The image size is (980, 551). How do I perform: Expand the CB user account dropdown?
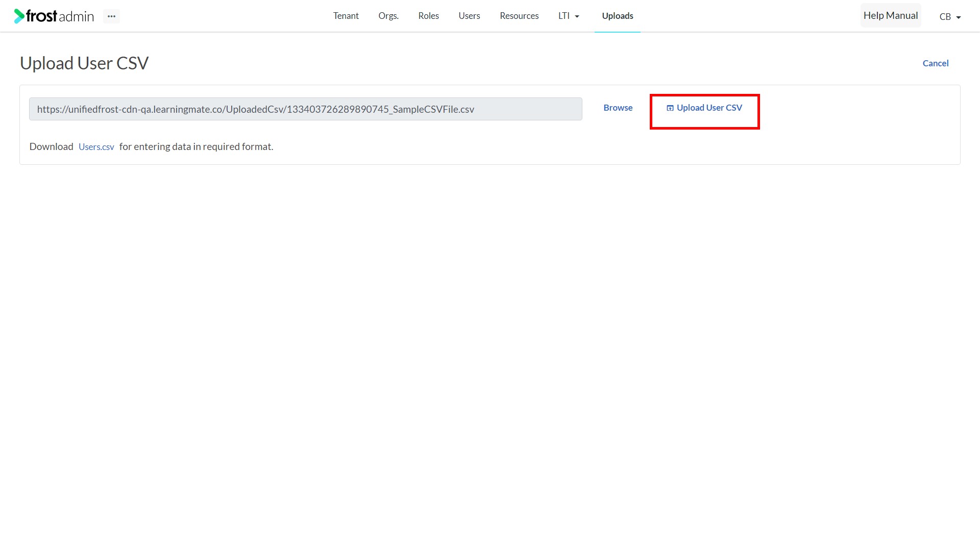tap(950, 17)
